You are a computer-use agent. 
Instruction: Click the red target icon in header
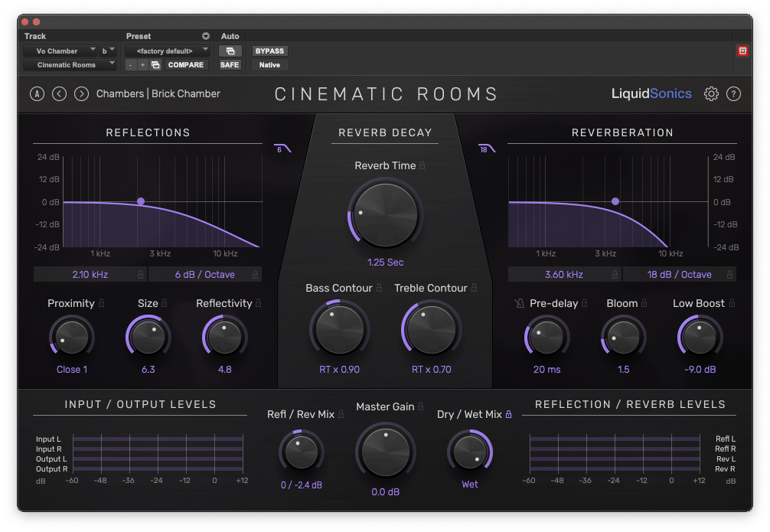742,51
